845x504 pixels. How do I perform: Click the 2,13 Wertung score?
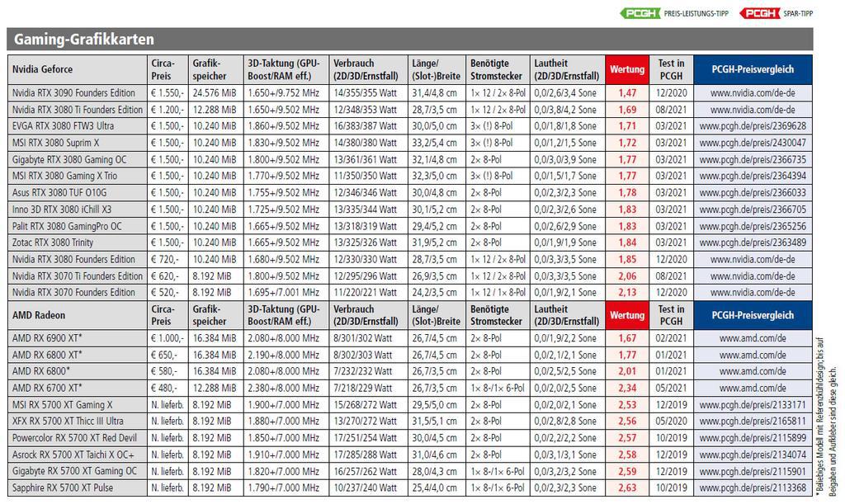pos(627,292)
